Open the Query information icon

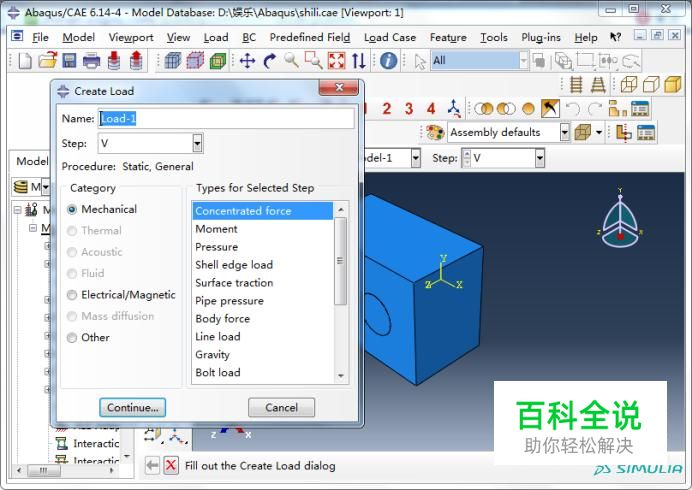coord(388,60)
